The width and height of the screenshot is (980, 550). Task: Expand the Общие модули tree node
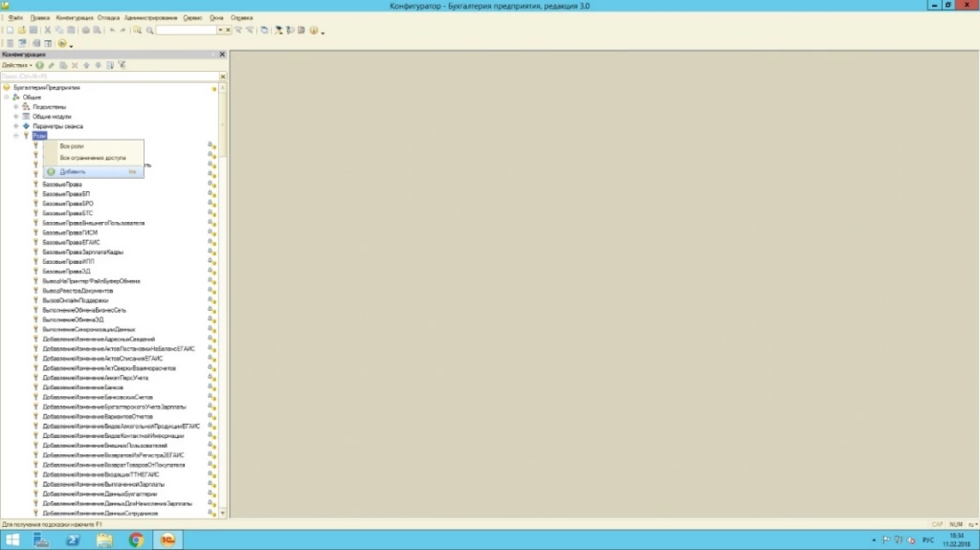[x=16, y=117]
